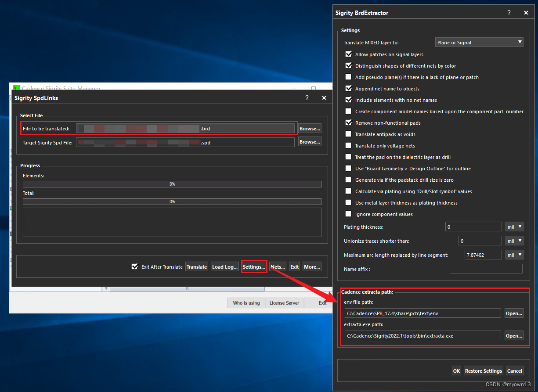Enable Use metal layer thickness as plating thickness
This screenshot has width=538, height=392.
click(349, 203)
